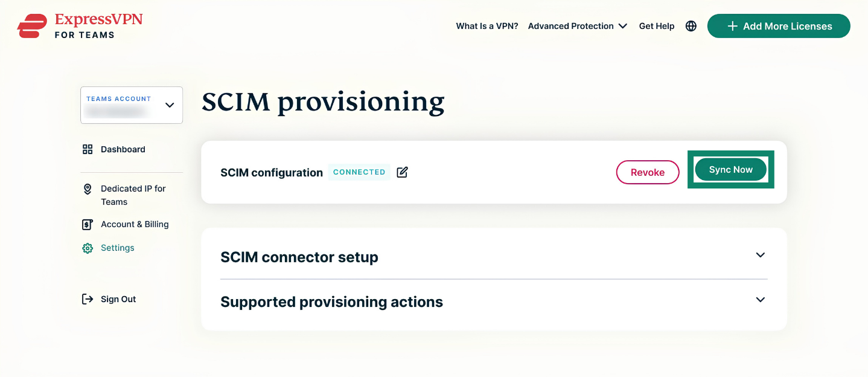The image size is (868, 377).
Task: Click the SCIM configuration edit pencil icon
Action: [402, 172]
